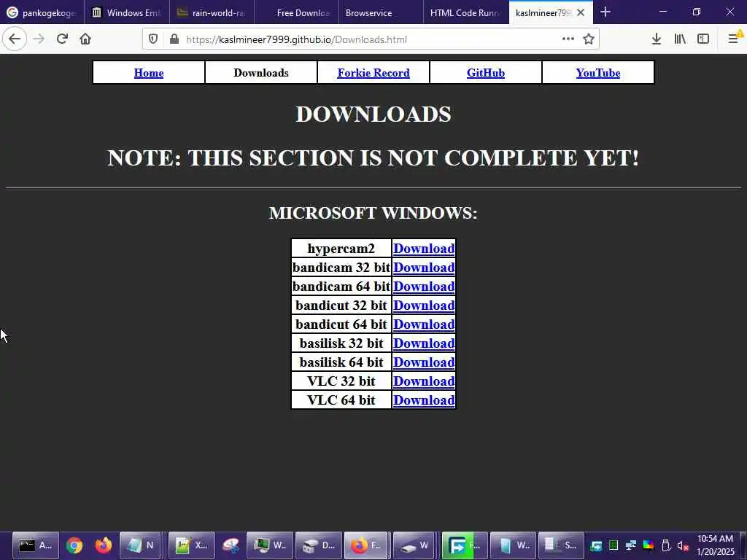
Task: Open the taskbar item labeled X
Action: tap(192, 545)
